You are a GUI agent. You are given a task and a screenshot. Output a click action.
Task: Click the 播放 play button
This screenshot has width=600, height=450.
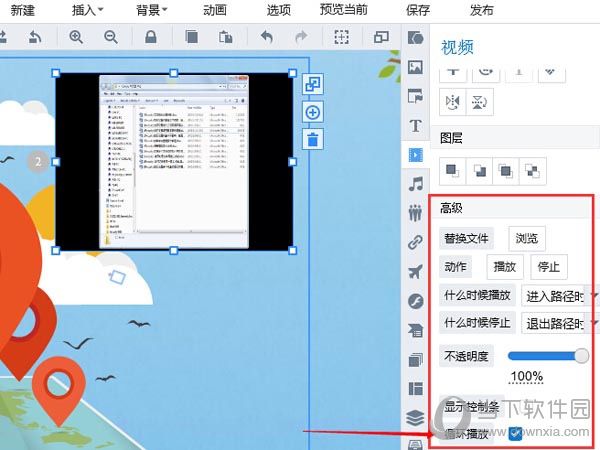tap(503, 267)
